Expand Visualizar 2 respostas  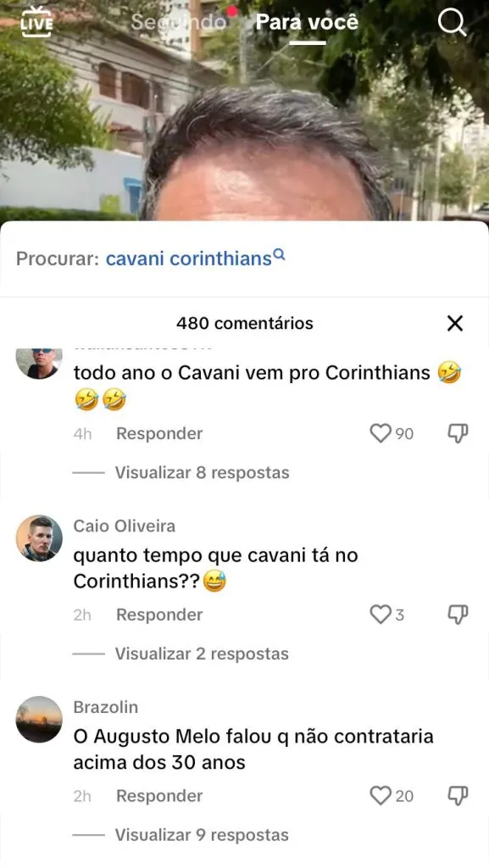[202, 654]
